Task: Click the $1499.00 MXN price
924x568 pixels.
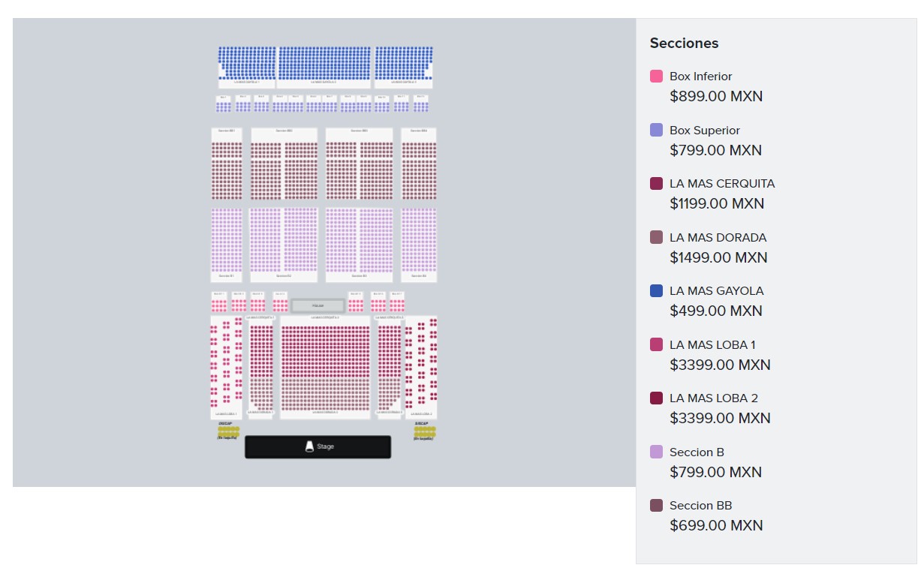Action: click(x=718, y=257)
